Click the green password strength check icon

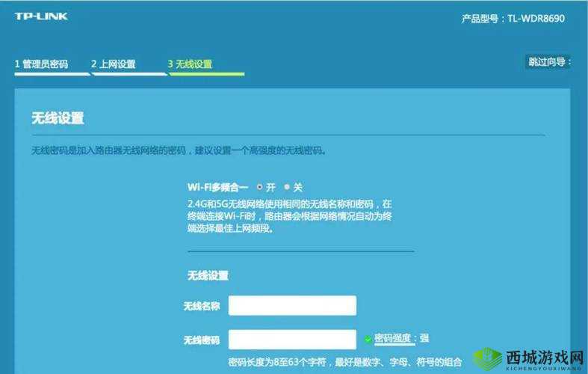click(368, 340)
